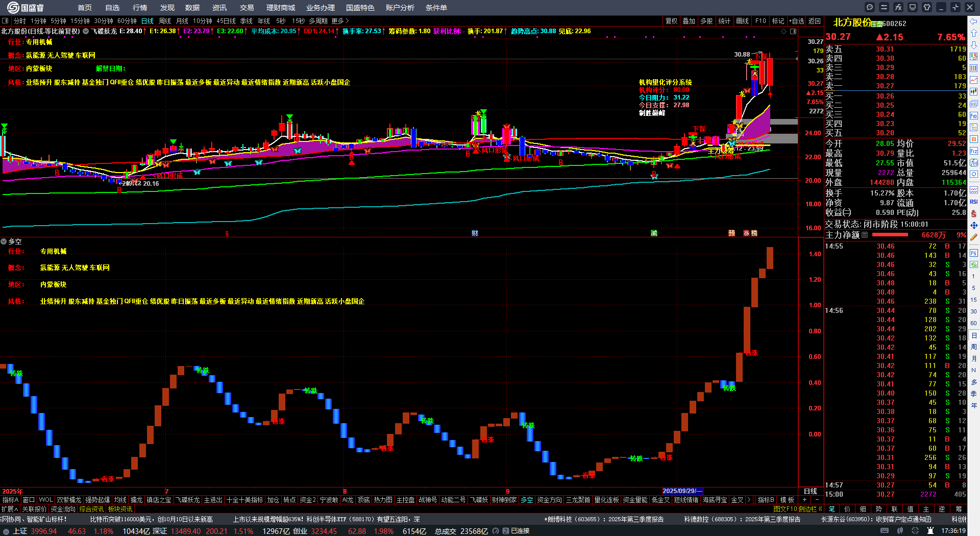Click the diamond marker icon above the price scale
This screenshot has width=980, height=536.
point(784,32)
